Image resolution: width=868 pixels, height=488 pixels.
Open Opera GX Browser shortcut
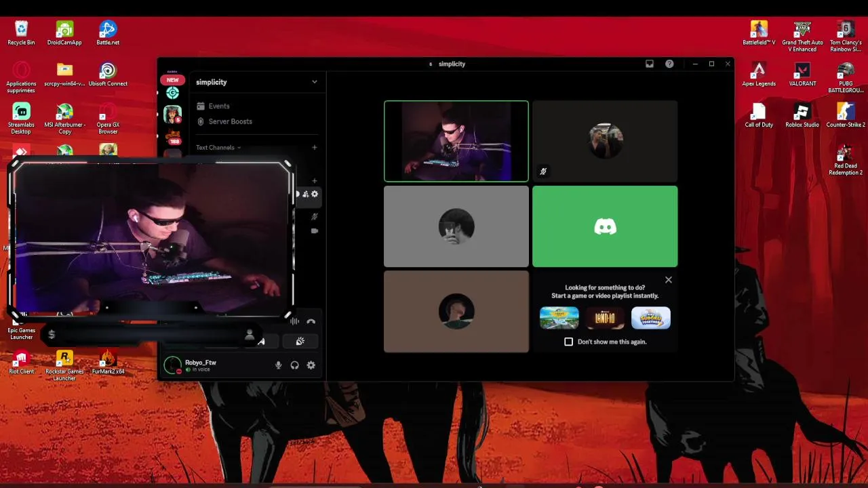point(108,119)
